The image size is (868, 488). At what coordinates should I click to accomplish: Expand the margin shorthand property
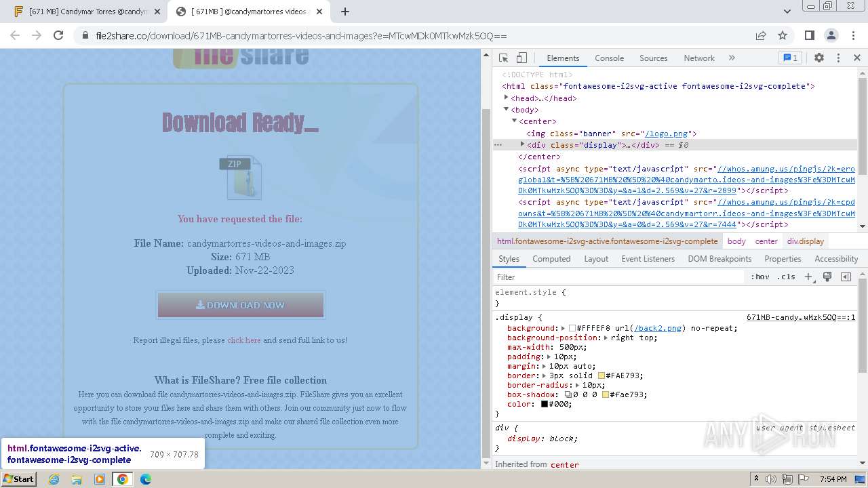pyautogui.click(x=544, y=366)
